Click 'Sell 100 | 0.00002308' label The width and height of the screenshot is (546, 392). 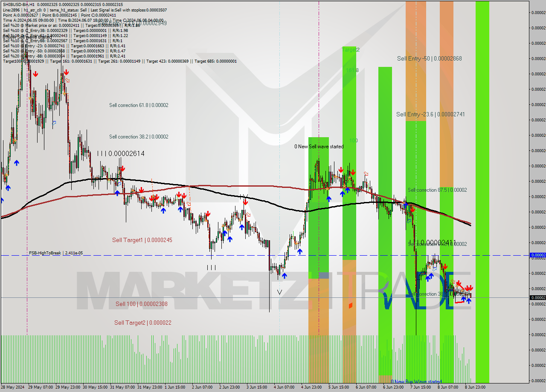tap(141, 304)
